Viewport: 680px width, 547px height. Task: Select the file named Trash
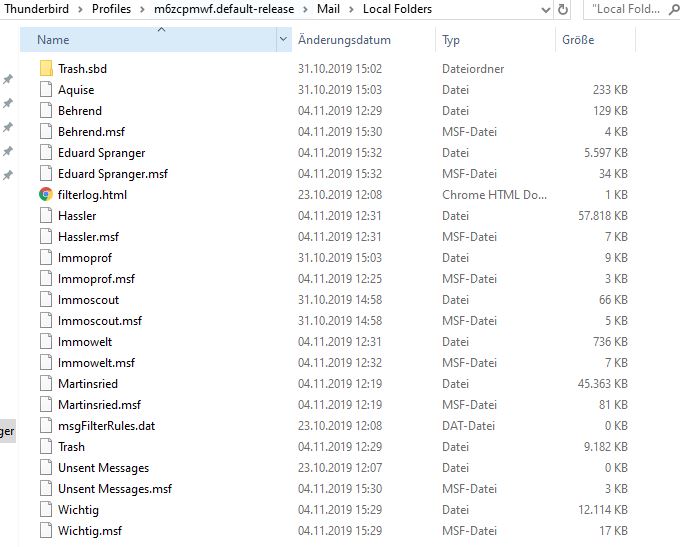click(x=72, y=447)
